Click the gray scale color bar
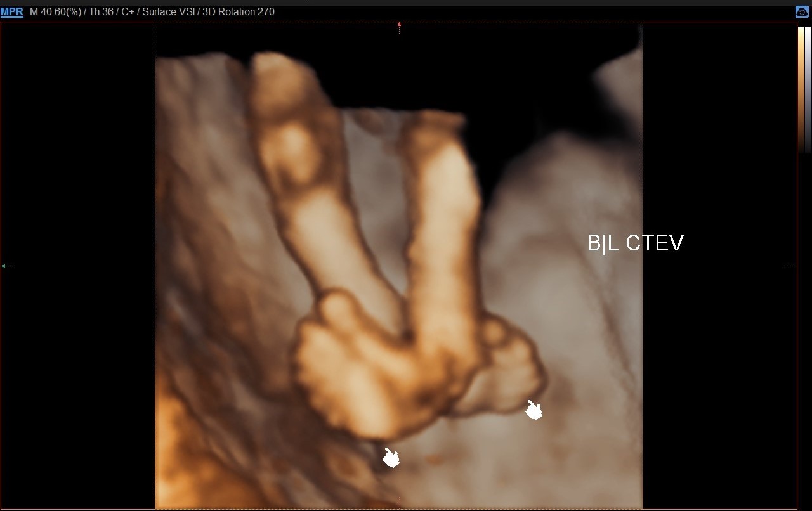 [808, 89]
